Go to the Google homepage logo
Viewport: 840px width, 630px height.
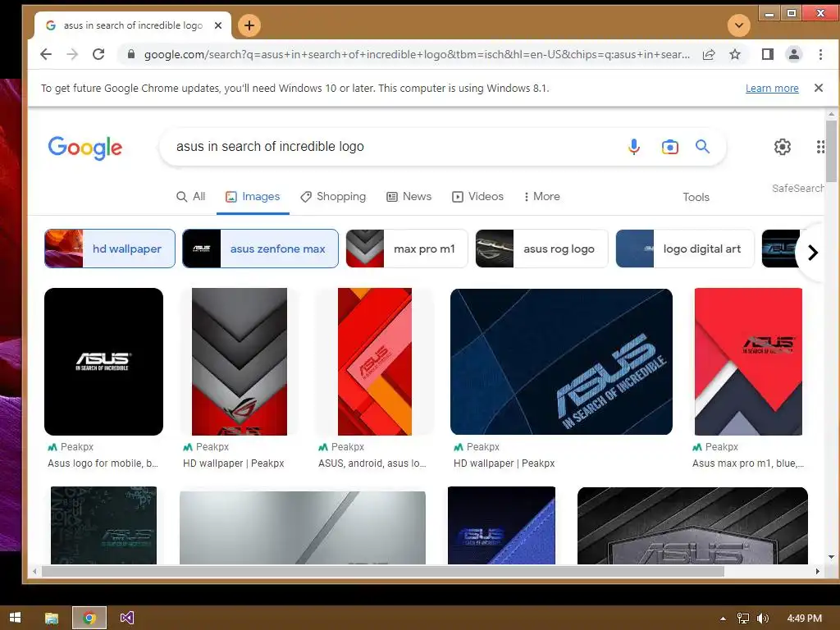[x=85, y=148]
